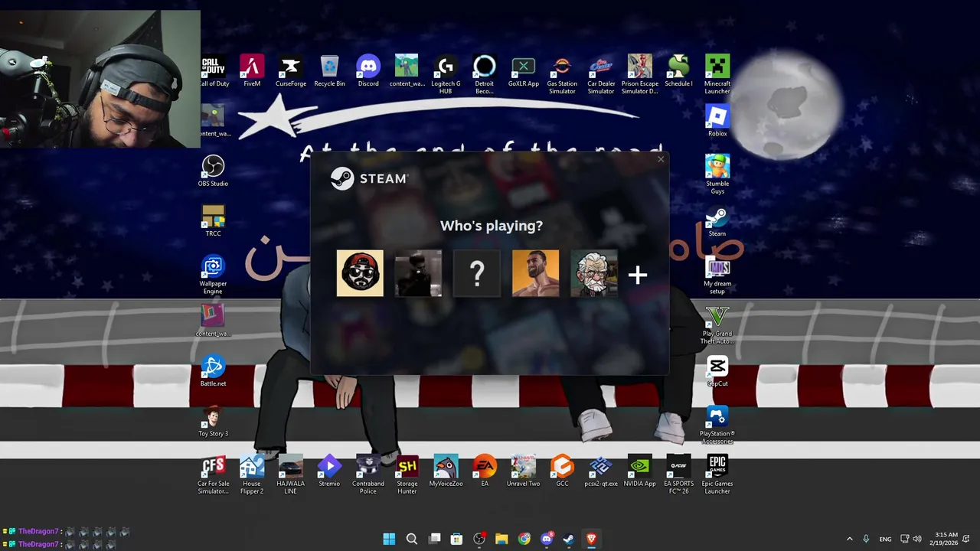Open the Call of Duty shortcut

213,71
